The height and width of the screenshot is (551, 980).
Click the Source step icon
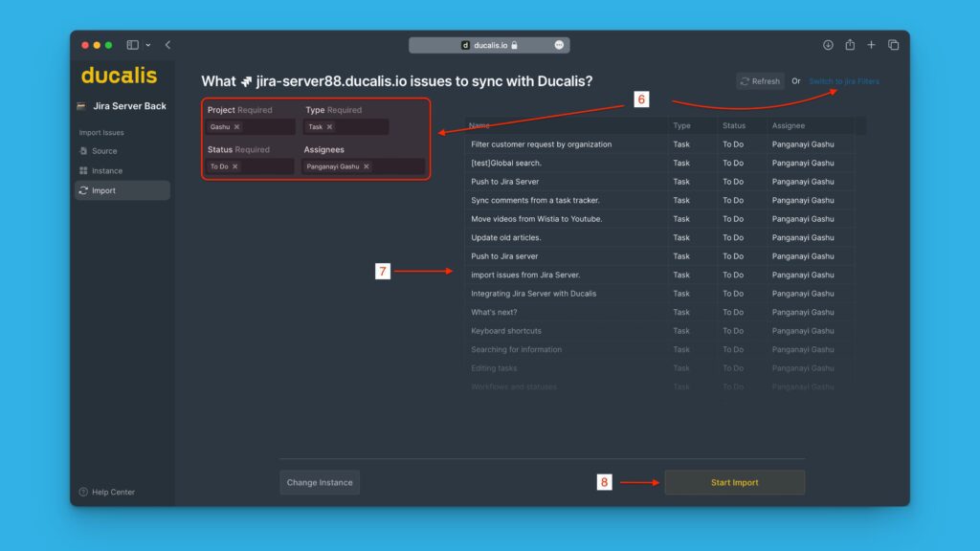(83, 151)
